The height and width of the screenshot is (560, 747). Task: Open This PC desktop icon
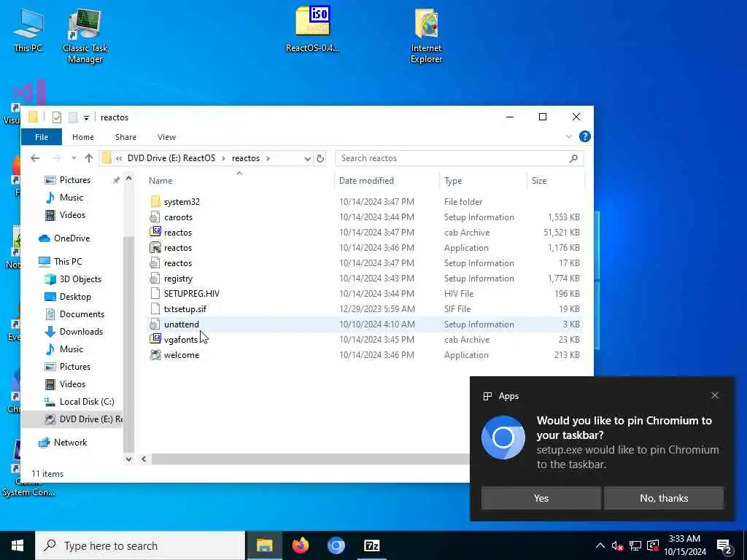pos(28,29)
